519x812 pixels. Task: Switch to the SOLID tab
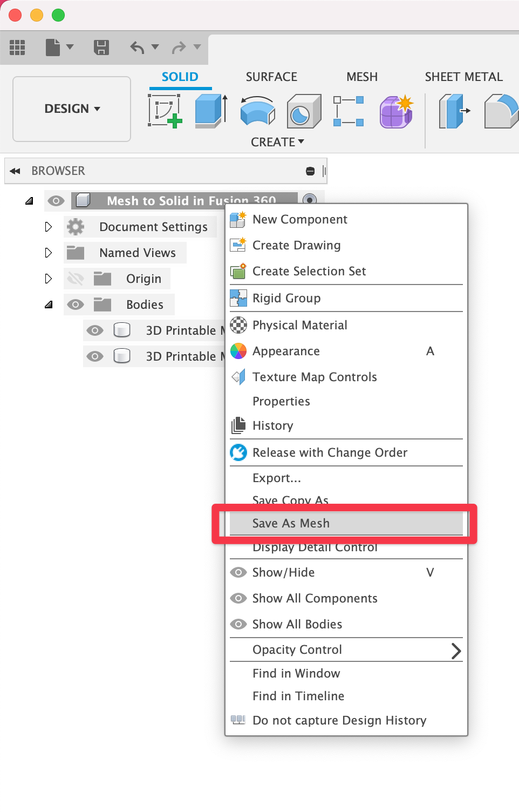click(180, 77)
